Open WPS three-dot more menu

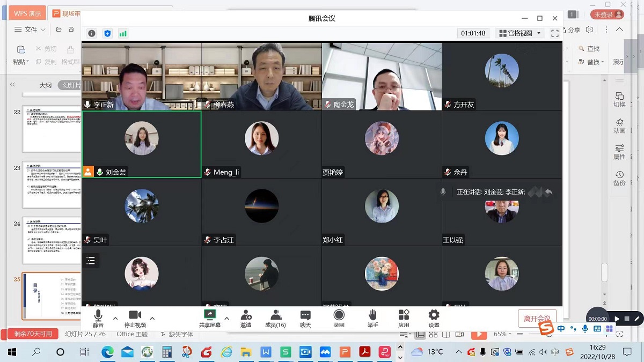click(x=605, y=30)
